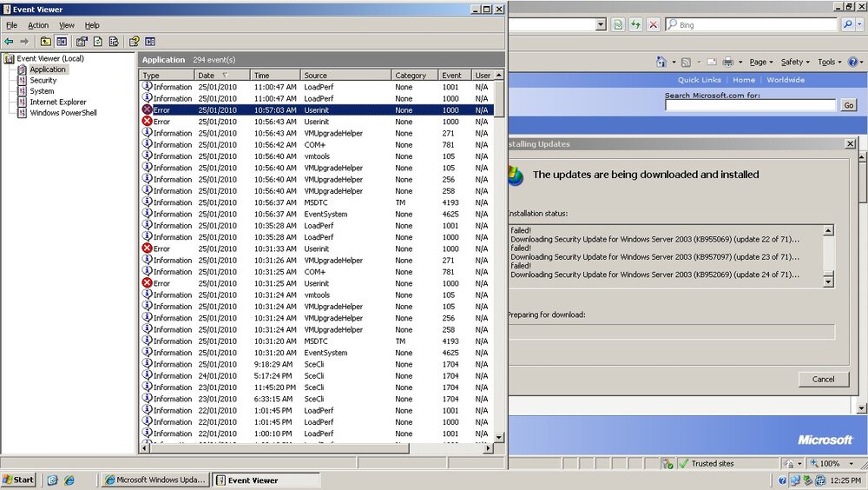
Task: Click the Refresh icon in Event Viewer toolbar
Action: coord(98,42)
